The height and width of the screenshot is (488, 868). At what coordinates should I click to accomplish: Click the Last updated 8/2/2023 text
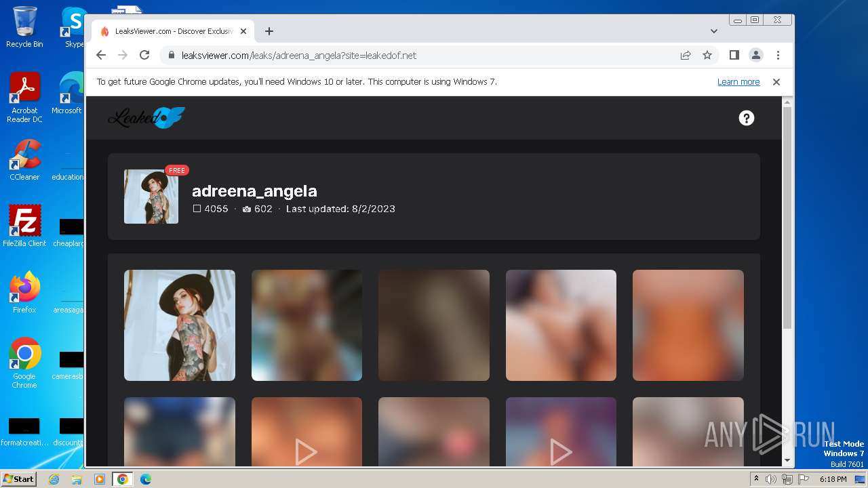coord(340,209)
